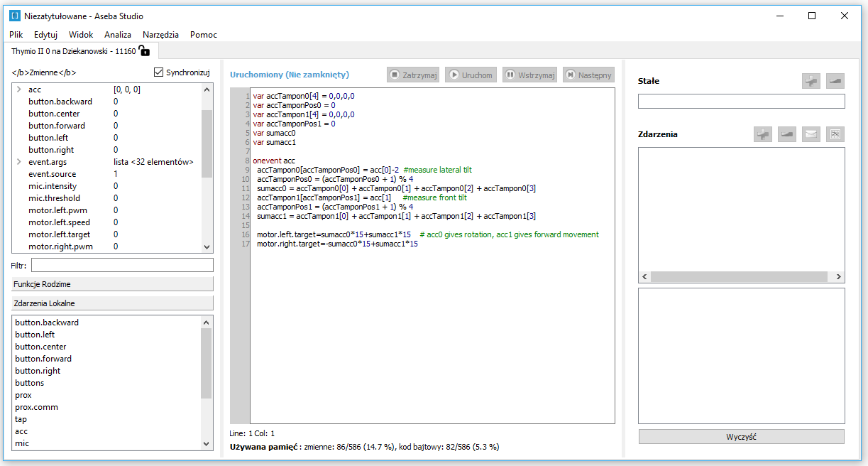Click the unlocked padlock icon on Thymio tab
The width and height of the screenshot is (868, 466).
pos(144,50)
